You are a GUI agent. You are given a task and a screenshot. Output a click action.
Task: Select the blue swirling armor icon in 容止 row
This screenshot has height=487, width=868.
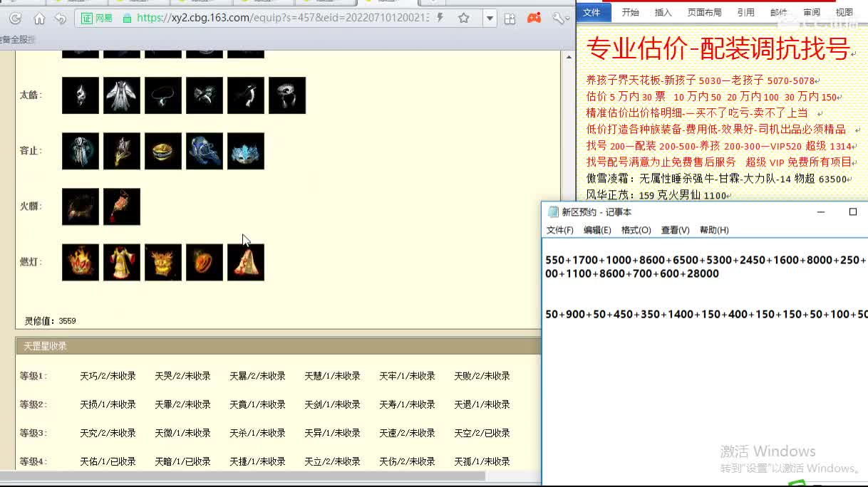click(205, 151)
